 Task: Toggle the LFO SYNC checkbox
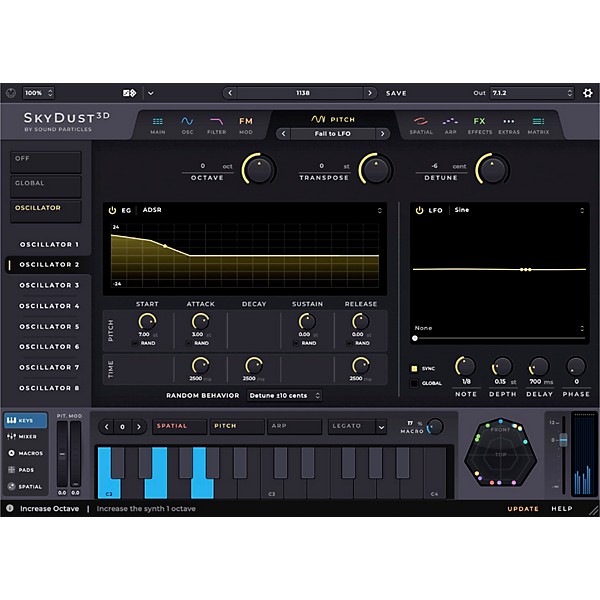coord(414,368)
